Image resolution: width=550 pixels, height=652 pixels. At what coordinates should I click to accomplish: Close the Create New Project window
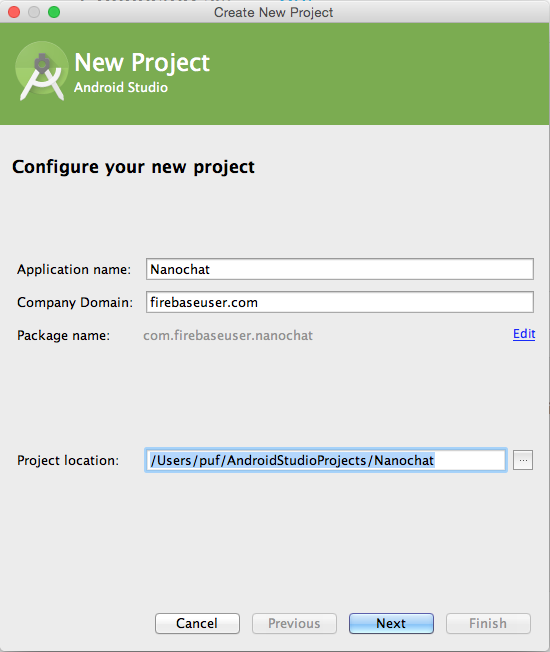[14, 12]
